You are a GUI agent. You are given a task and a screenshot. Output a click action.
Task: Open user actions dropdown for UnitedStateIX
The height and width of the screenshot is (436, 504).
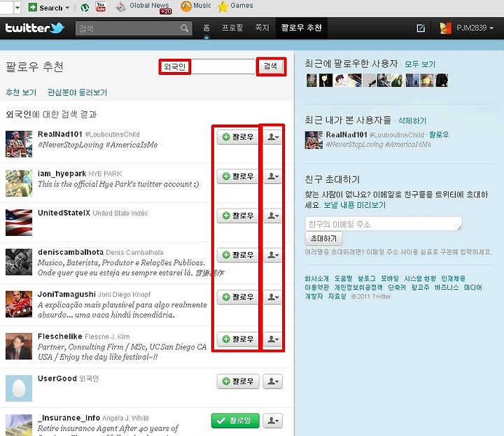pyautogui.click(x=273, y=216)
